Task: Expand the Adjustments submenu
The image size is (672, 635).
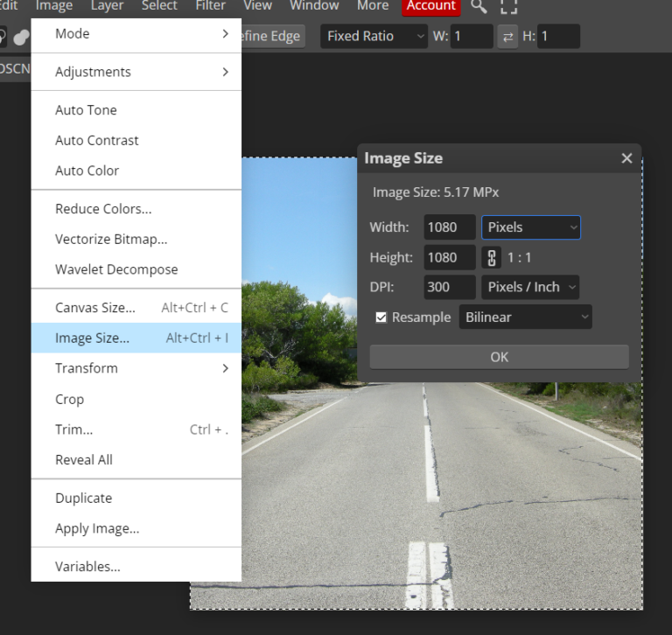Action: [x=136, y=72]
